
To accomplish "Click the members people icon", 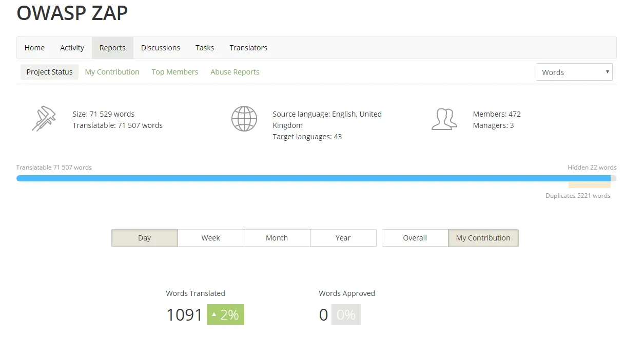I will pyautogui.click(x=444, y=119).
